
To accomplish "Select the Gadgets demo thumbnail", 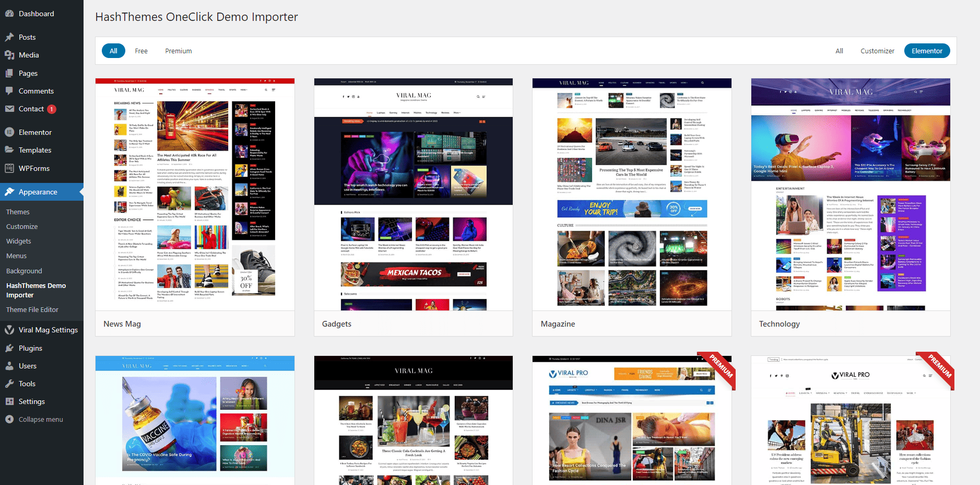I will [414, 194].
